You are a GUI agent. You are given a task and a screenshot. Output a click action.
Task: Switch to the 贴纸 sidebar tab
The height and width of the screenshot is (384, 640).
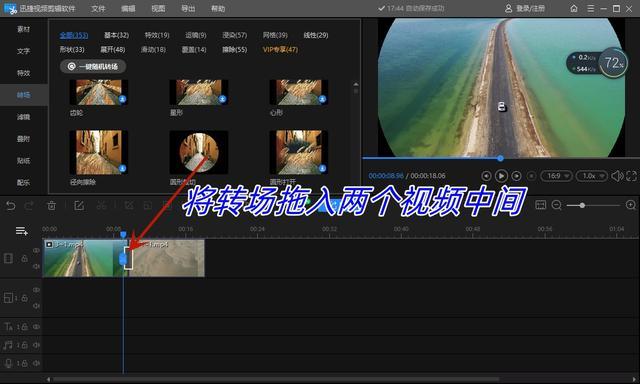pyautogui.click(x=24, y=161)
